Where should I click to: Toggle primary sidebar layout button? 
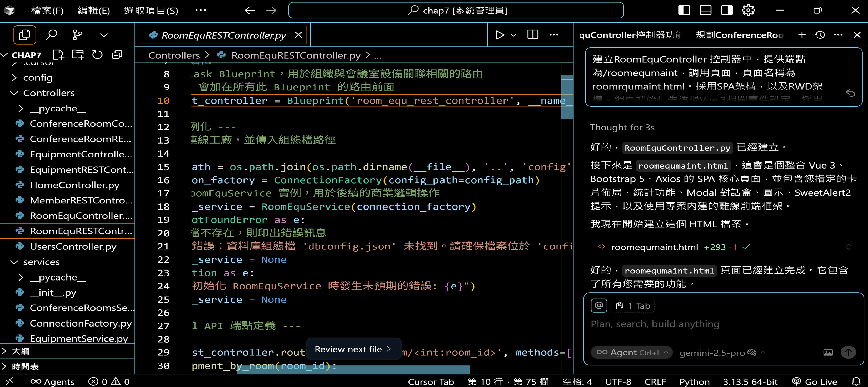[x=684, y=10]
